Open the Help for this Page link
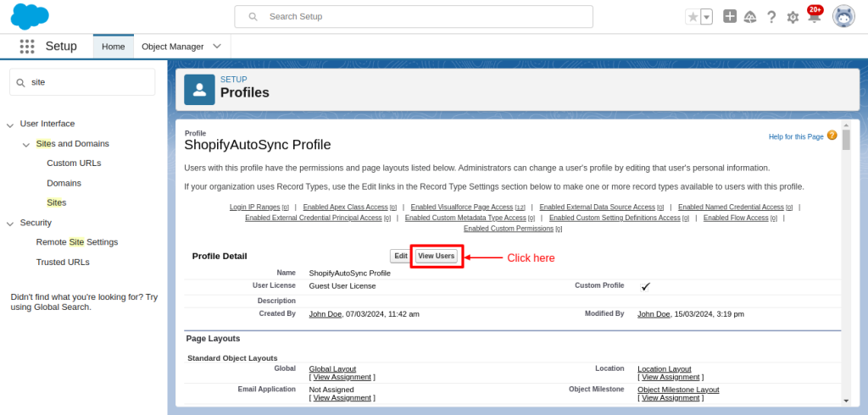 [796, 136]
